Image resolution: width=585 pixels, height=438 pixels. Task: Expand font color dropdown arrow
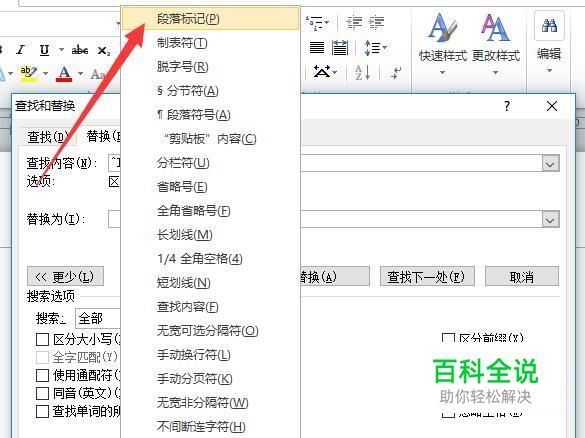80,73
